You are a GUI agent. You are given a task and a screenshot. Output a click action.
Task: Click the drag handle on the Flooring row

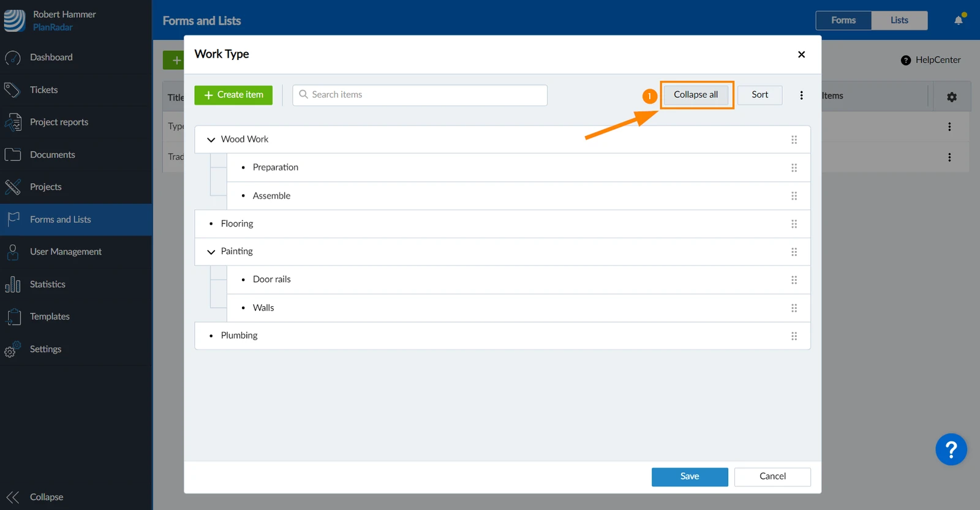tap(794, 224)
